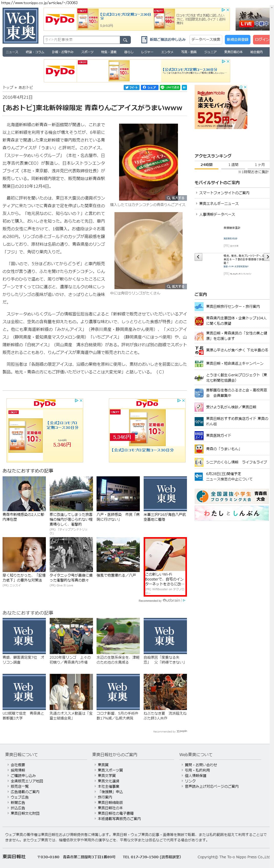Image resolution: width=274 pixels, height=868 pixels.
Task: Open the 旅客機 house recommended article thumbnail
Action: (x=71, y=494)
